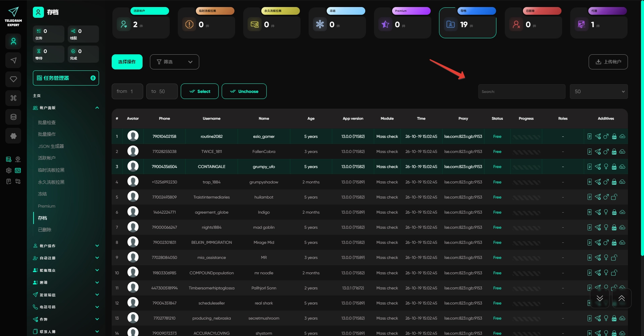The image size is (644, 336).
Task: Click the male gender icon in BELKIN_IMMIGRATION row
Action: pos(606,242)
